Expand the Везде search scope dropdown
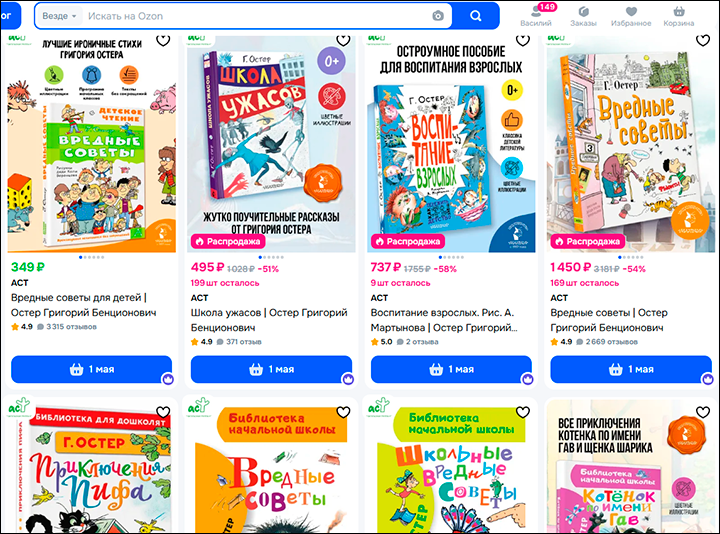Screen dimensions: 720x534 tap(59, 16)
